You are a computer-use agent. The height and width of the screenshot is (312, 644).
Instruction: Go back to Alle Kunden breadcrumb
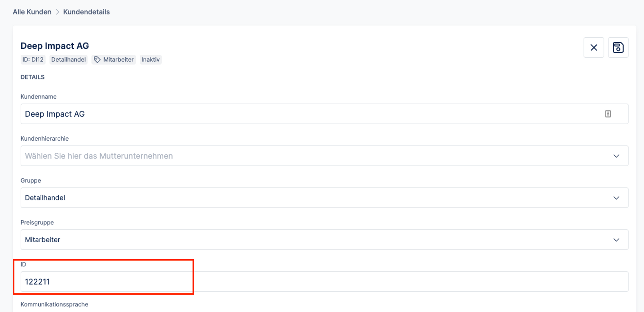(x=32, y=12)
